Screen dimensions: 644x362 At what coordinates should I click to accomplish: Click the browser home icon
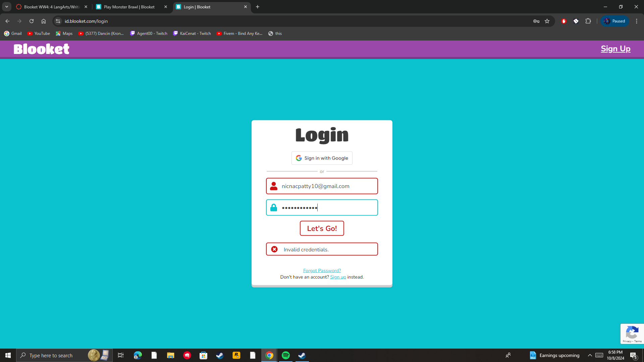[x=44, y=21]
